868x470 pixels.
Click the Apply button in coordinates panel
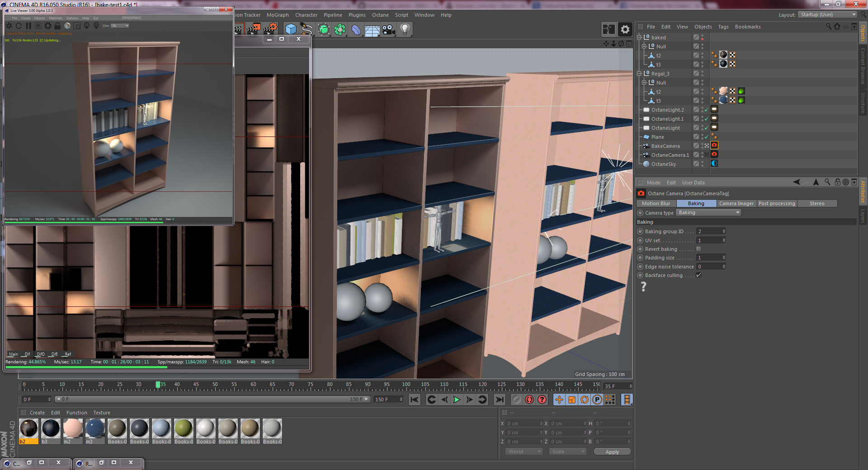pyautogui.click(x=612, y=452)
